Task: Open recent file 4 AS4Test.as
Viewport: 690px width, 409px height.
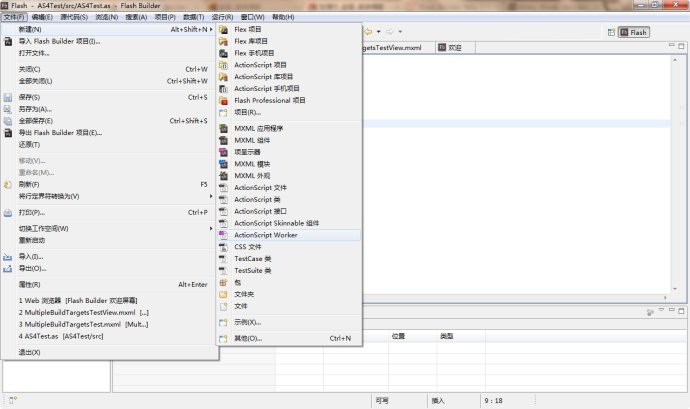Action: click(61, 336)
